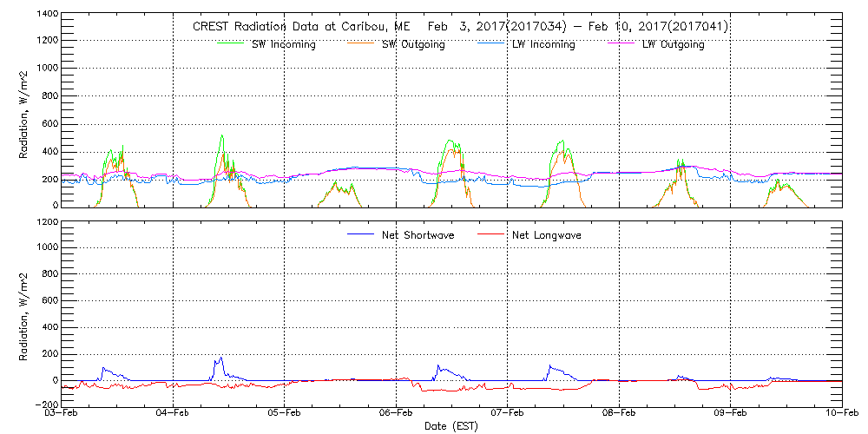This screenshot has height=434, width=868.
Task: Pick the 06-Feb date tick label
Action: 396,414
